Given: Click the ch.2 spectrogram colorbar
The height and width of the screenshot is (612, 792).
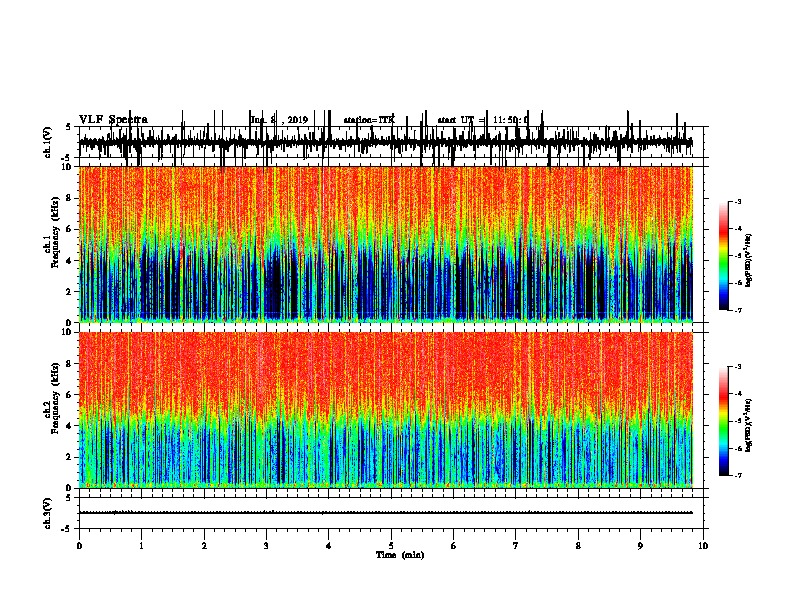Looking at the screenshot, I should 724,421.
